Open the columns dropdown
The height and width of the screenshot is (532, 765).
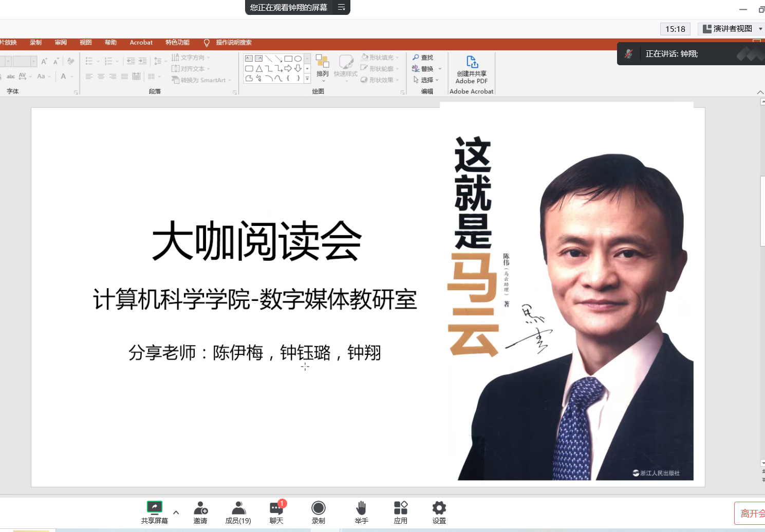[x=154, y=77]
